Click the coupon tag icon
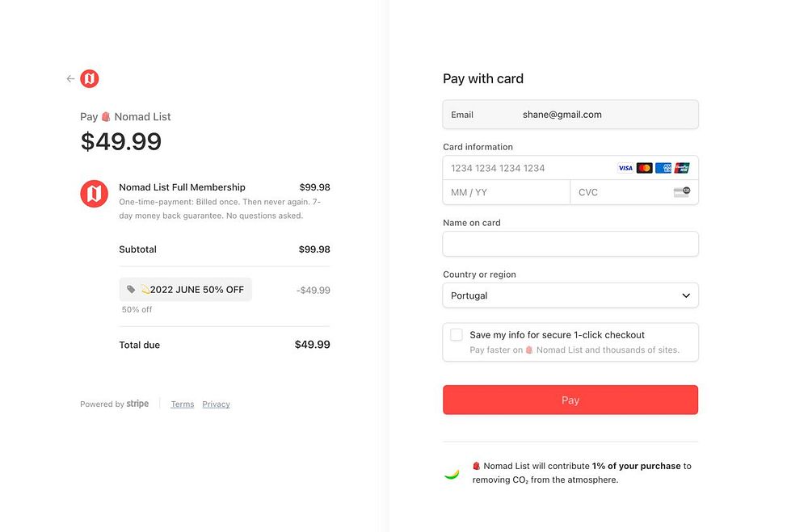The width and height of the screenshot is (808, 532). [x=132, y=289]
